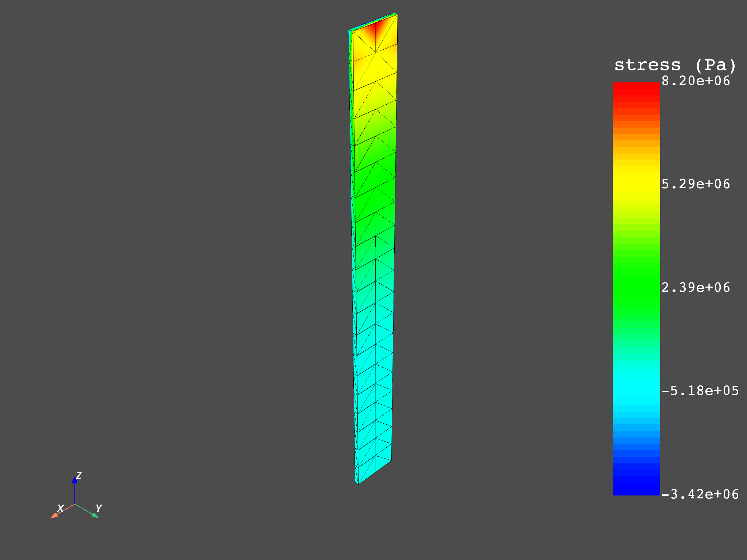Click the Y axis label of orientation triad
This screenshot has width=747, height=560.
[98, 508]
